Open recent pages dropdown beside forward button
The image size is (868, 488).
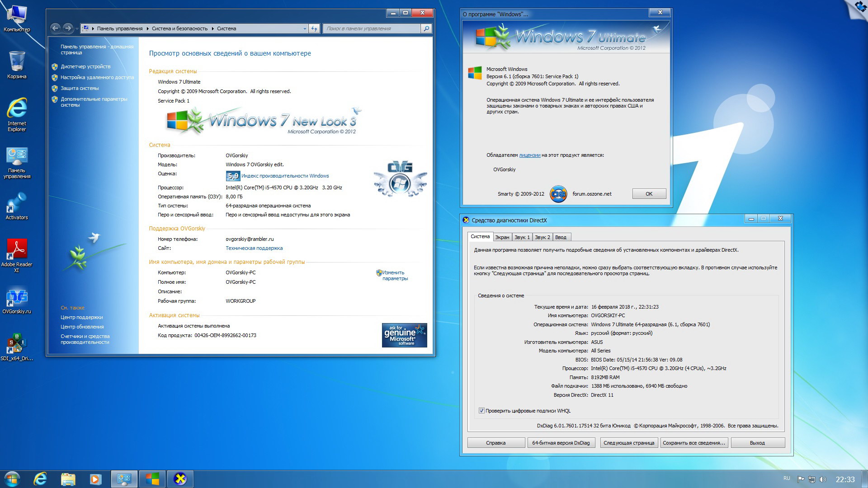[x=77, y=29]
